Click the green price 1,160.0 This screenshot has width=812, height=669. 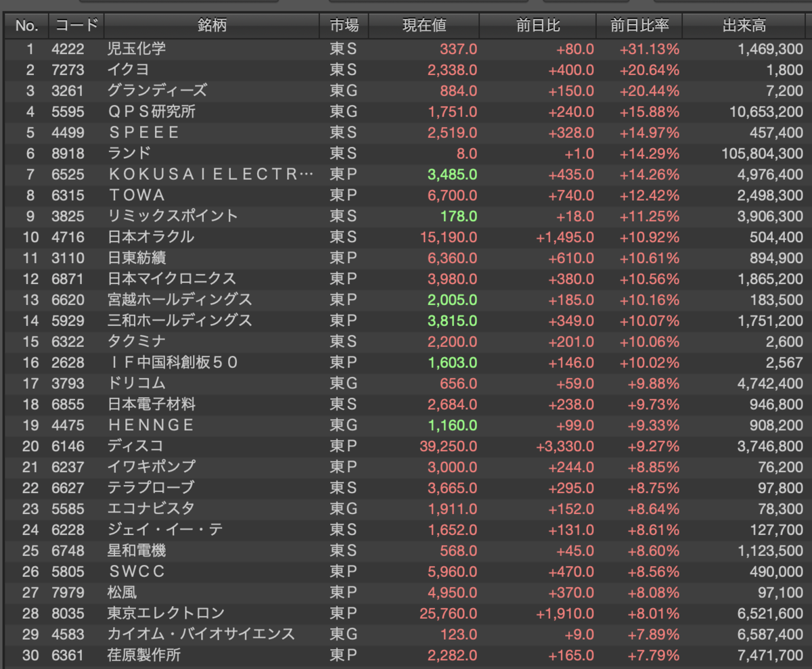click(x=453, y=425)
